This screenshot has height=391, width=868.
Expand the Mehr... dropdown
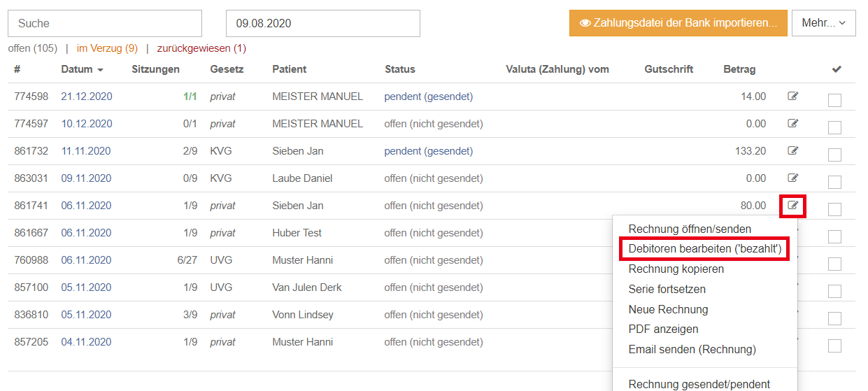(x=824, y=23)
